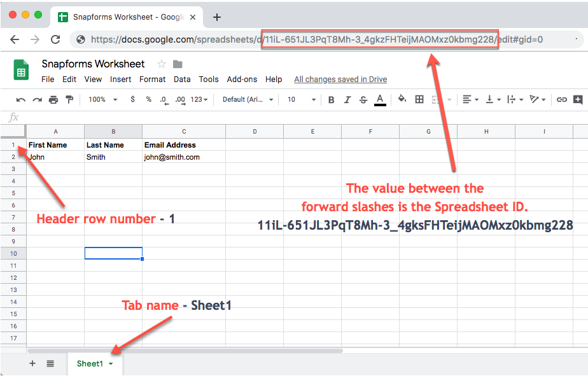
Task: Toggle Bold formatting
Action: click(331, 100)
